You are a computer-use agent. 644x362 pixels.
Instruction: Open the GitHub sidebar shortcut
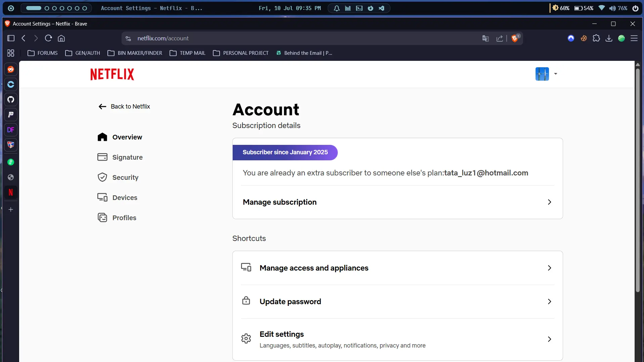pyautogui.click(x=11, y=99)
